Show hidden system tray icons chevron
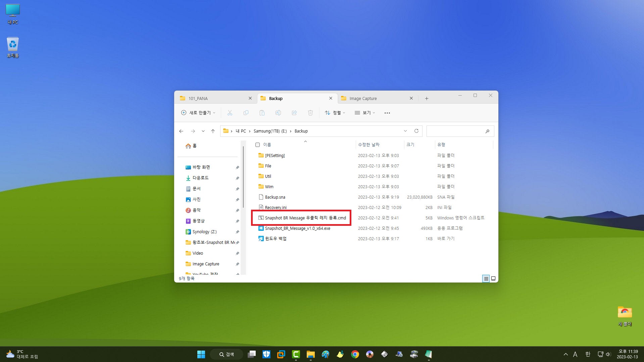The width and height of the screenshot is (644, 362). click(x=566, y=354)
